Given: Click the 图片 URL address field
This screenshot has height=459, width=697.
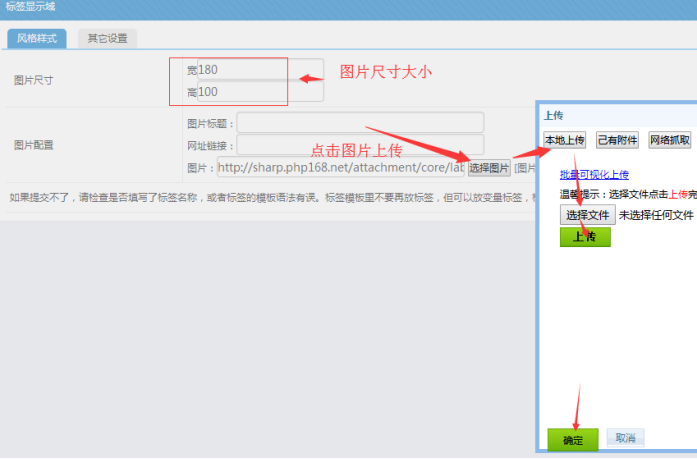Looking at the screenshot, I should pos(340,167).
